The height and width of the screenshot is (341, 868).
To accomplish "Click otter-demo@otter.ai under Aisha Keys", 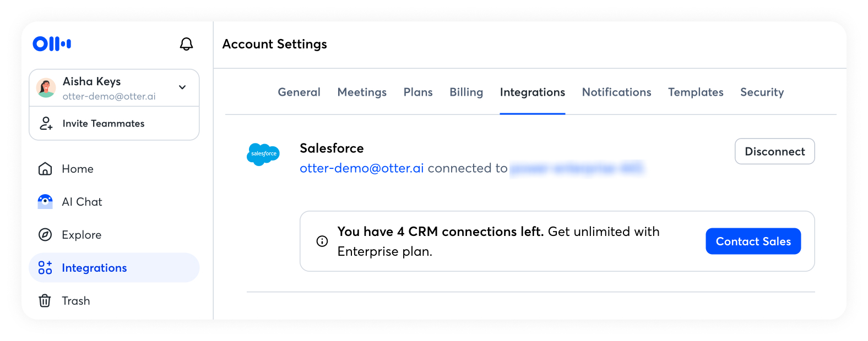I will pos(109,96).
